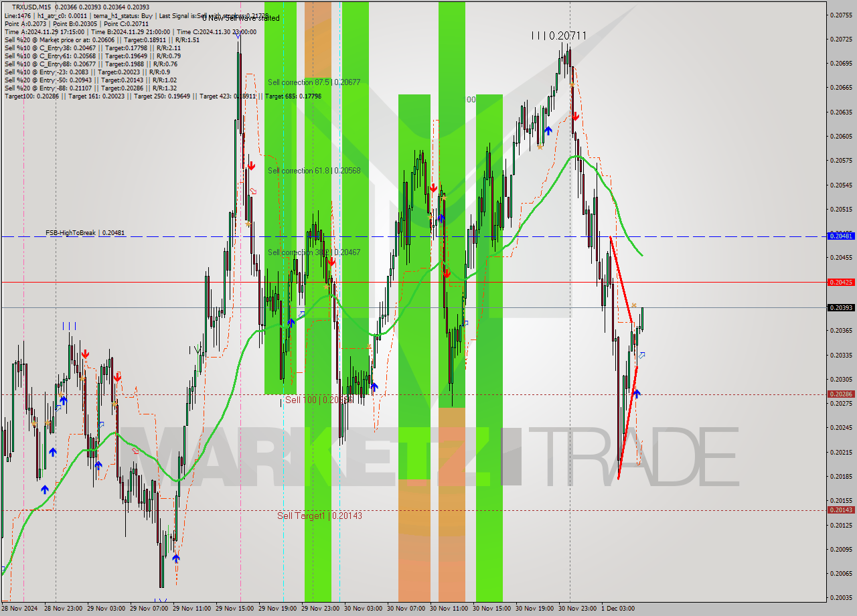Select the 'Sell %20 @ Entry -88' line
857x616 pixels.
[90, 88]
